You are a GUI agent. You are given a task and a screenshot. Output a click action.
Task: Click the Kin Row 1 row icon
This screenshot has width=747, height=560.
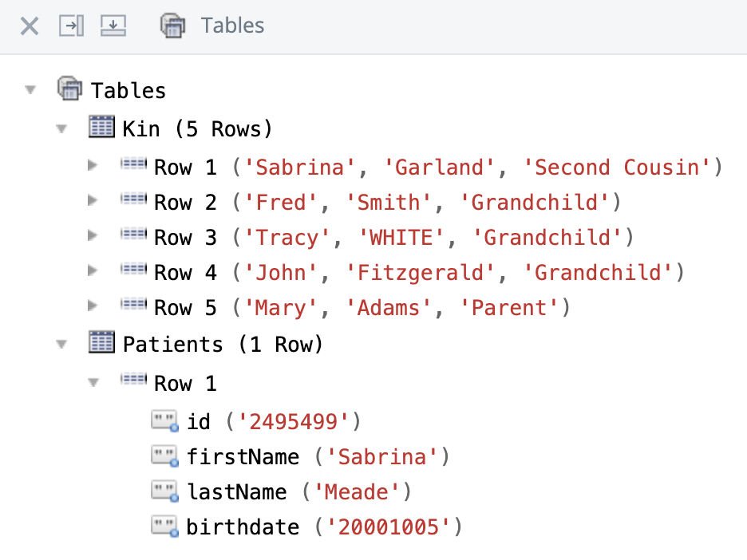(x=133, y=166)
